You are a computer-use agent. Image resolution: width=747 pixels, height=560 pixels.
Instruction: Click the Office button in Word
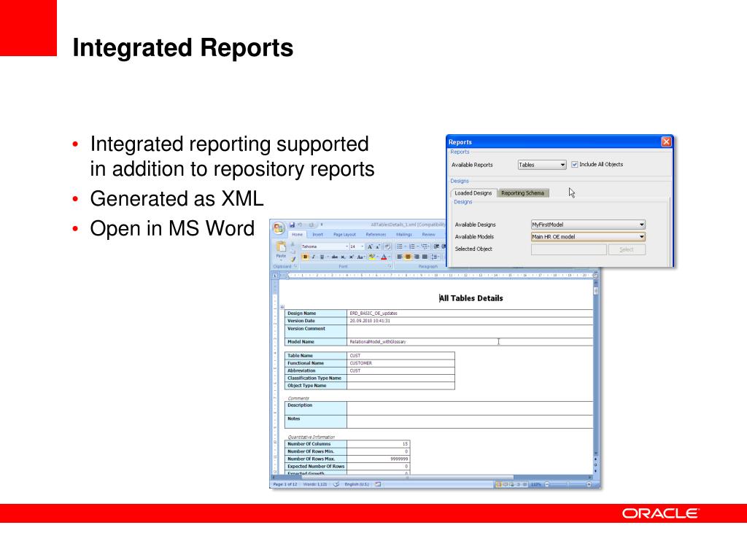coord(279,227)
